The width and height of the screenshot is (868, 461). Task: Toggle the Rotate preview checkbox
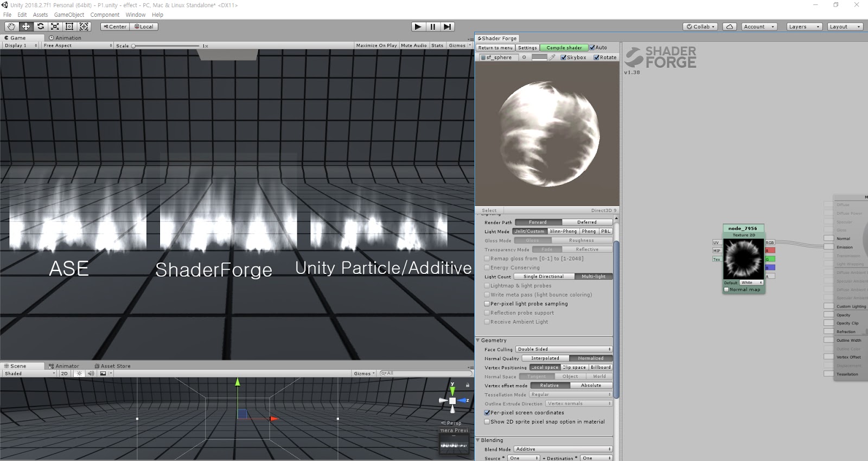pos(597,57)
